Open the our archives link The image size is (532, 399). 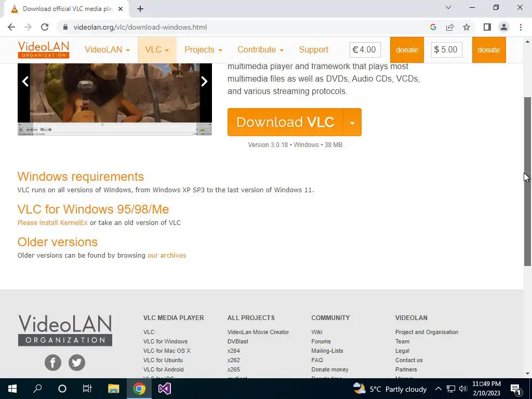click(167, 255)
